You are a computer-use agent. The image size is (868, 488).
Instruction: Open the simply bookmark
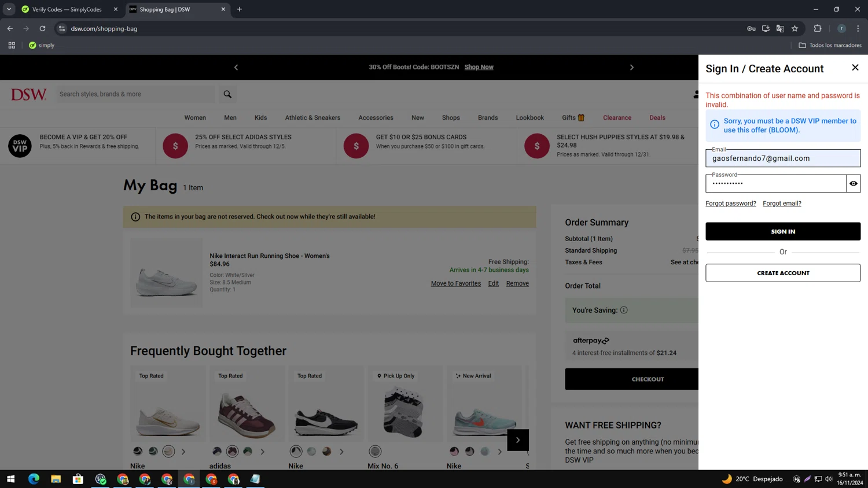click(x=42, y=45)
